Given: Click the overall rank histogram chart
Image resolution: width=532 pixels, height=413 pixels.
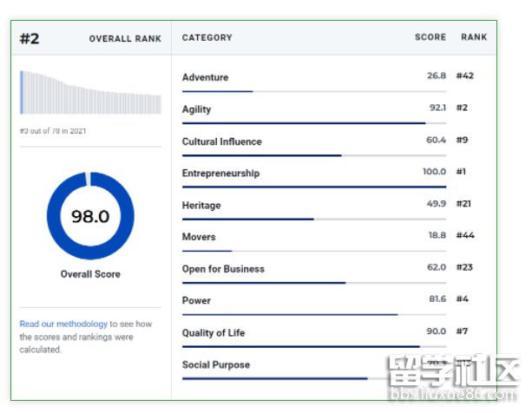Looking at the screenshot, I should (x=90, y=92).
